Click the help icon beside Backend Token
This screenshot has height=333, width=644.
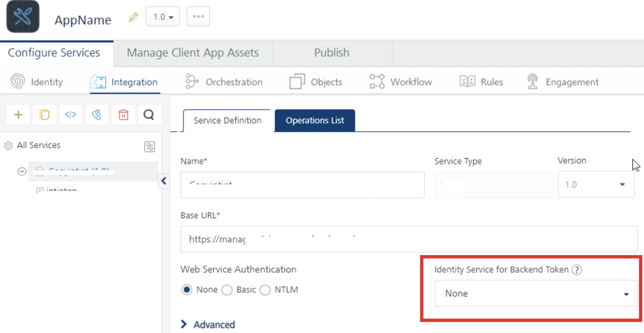click(577, 270)
